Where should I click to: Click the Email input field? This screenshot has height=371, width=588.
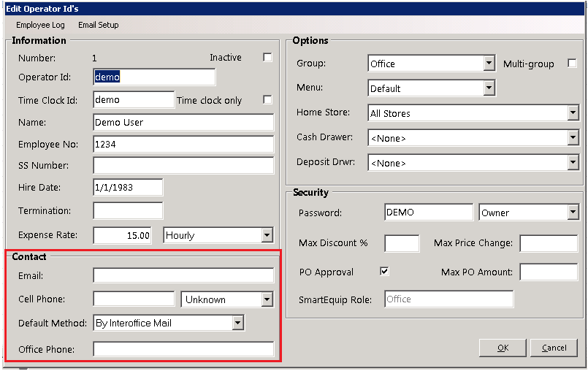(x=183, y=275)
